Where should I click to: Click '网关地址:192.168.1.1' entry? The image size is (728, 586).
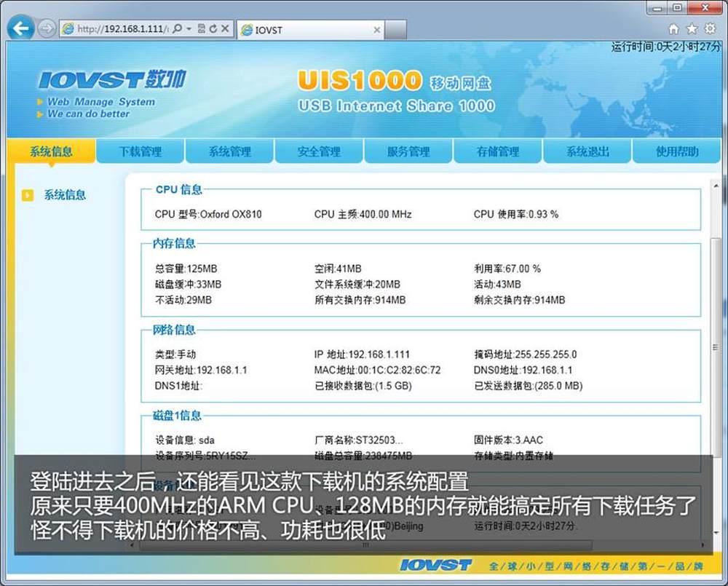coord(201,370)
